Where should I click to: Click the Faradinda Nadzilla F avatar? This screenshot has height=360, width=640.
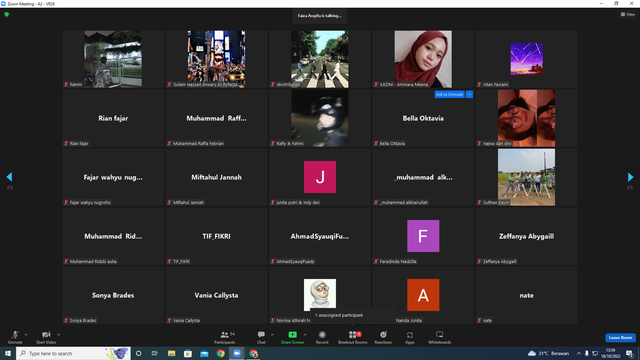pyautogui.click(x=423, y=236)
